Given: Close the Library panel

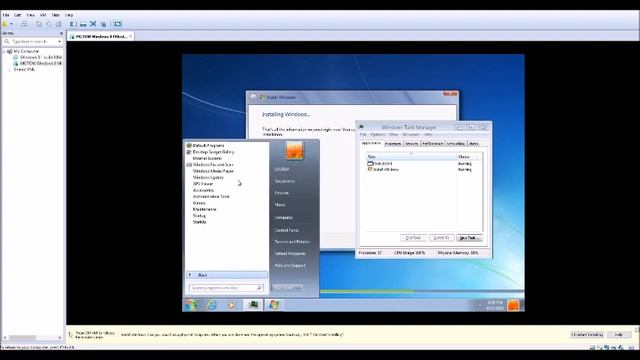Looking at the screenshot, I should 62,33.
